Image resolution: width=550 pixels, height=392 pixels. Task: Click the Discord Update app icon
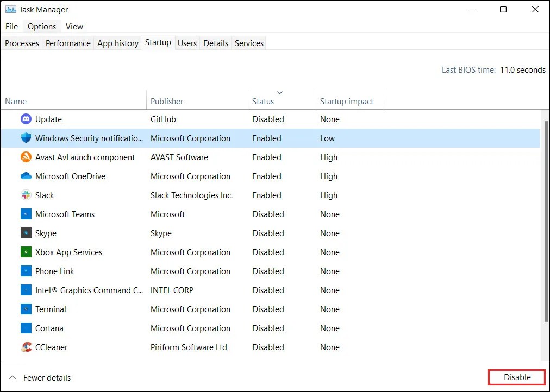pos(26,119)
